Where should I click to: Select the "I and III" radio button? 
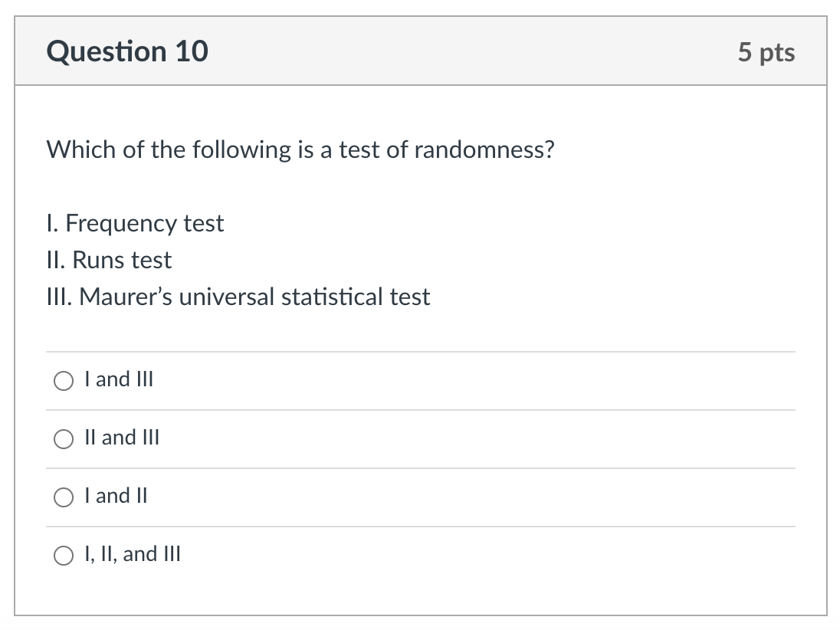pyautogui.click(x=63, y=380)
